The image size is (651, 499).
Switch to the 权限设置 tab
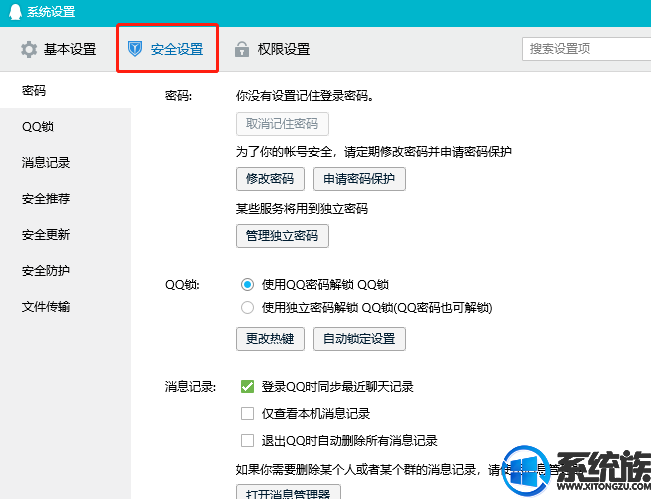click(x=272, y=49)
